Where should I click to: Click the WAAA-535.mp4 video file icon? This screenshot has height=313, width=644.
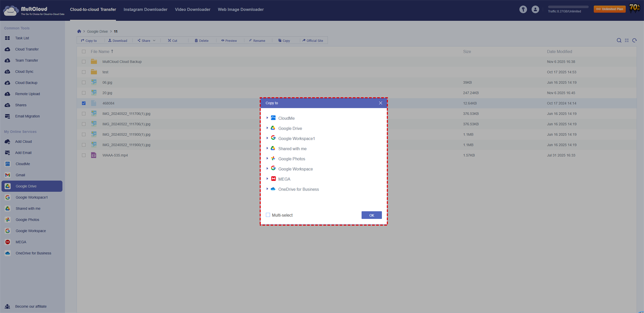click(94, 155)
